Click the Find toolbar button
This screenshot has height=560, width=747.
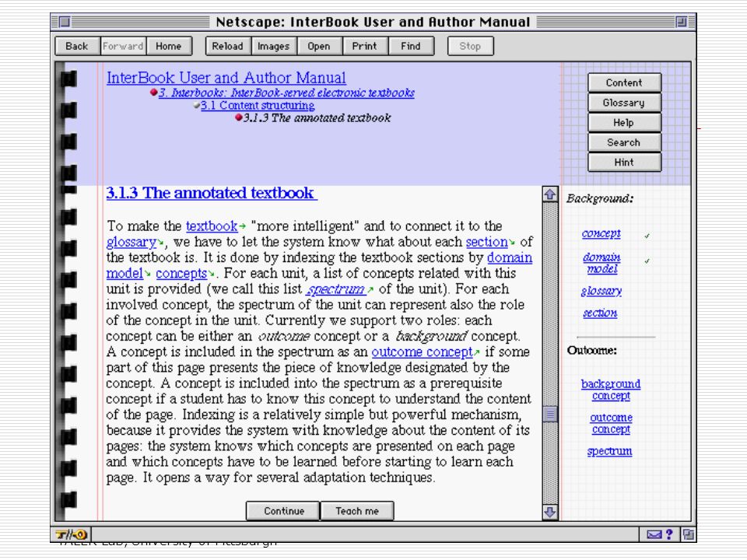click(x=411, y=46)
